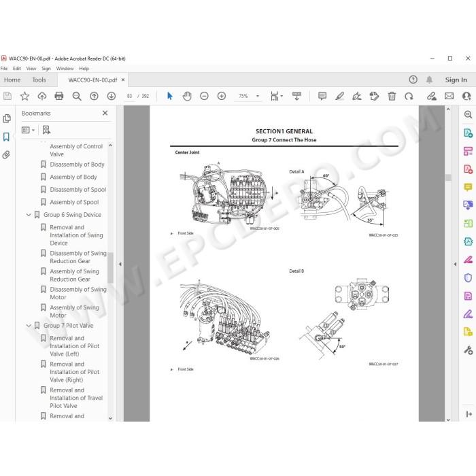476x476 pixels.
Task: Close the WACC90-EN-00.pdf tab
Action: 123,80
